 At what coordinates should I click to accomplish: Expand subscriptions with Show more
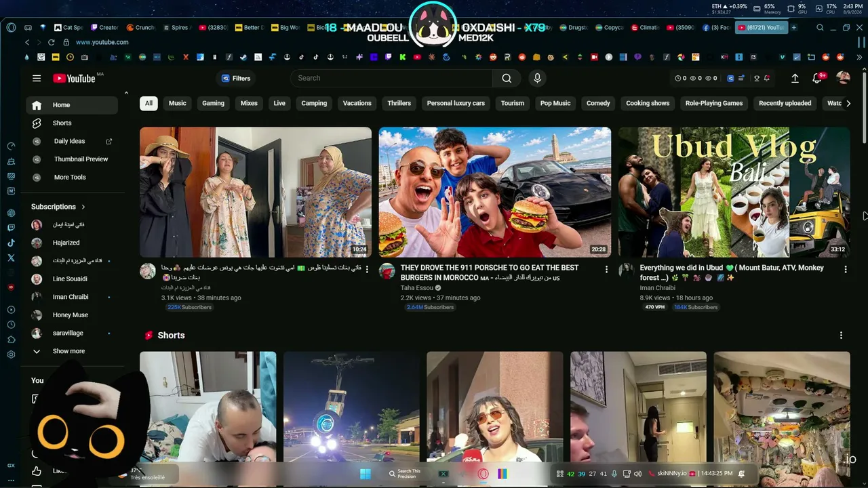[72, 351]
